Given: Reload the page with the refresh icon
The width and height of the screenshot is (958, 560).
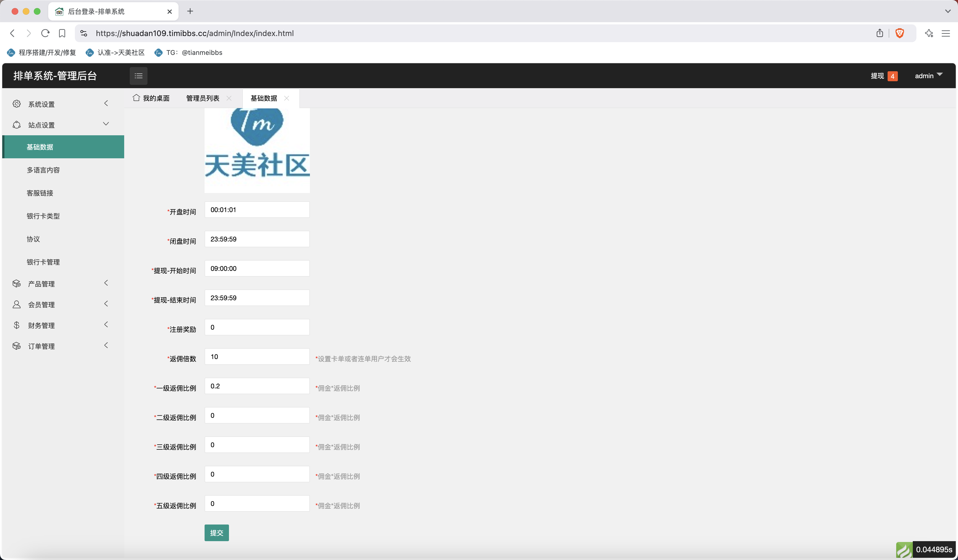Looking at the screenshot, I should (45, 34).
